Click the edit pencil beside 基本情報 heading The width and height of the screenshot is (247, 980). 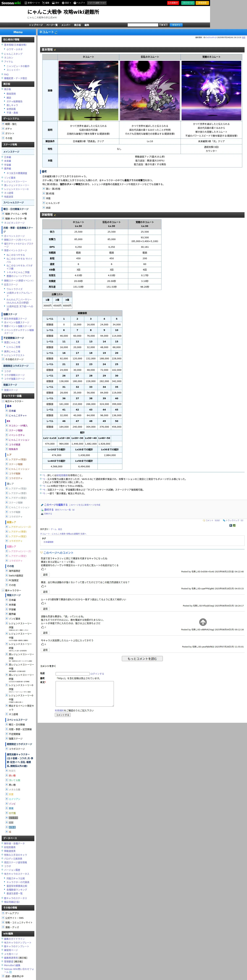pos(55,50)
